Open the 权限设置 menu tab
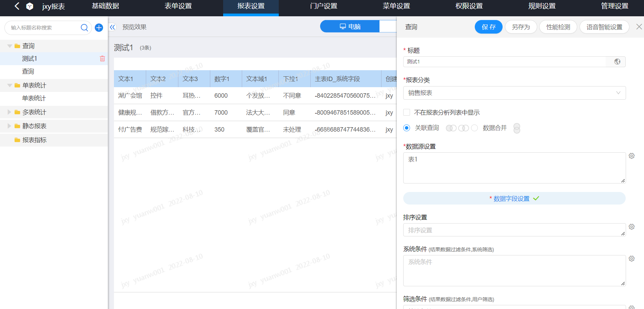Image resolution: width=644 pixels, height=309 pixels. [469, 6]
